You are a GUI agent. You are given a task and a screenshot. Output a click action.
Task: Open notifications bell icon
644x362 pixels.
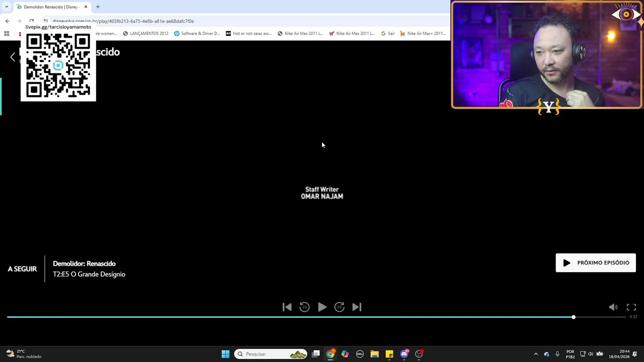coord(635,354)
